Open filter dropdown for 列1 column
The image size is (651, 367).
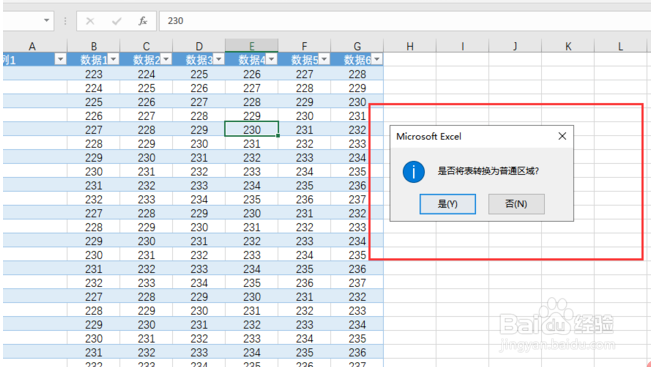60,59
